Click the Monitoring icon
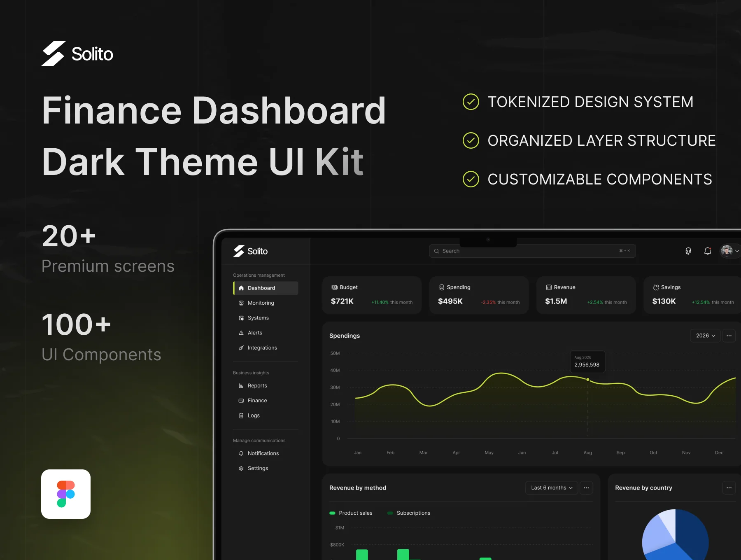Image resolution: width=741 pixels, height=560 pixels. tap(241, 303)
